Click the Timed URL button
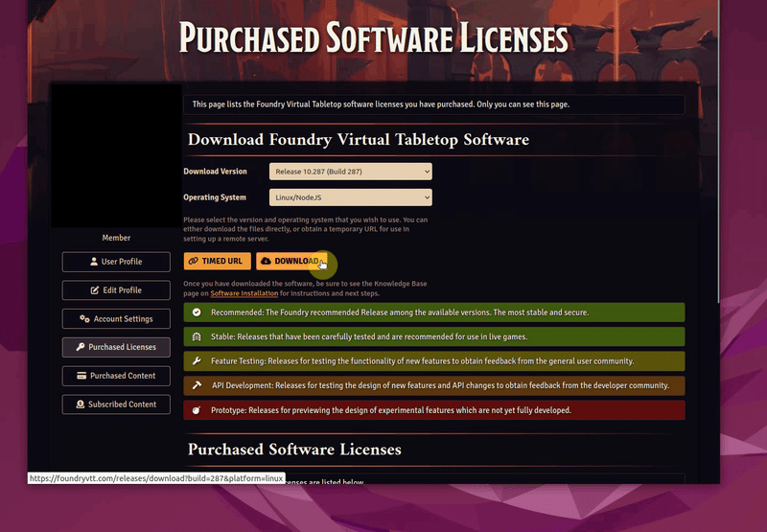Screen dimensions: 767x532 pyautogui.click(x=218, y=261)
